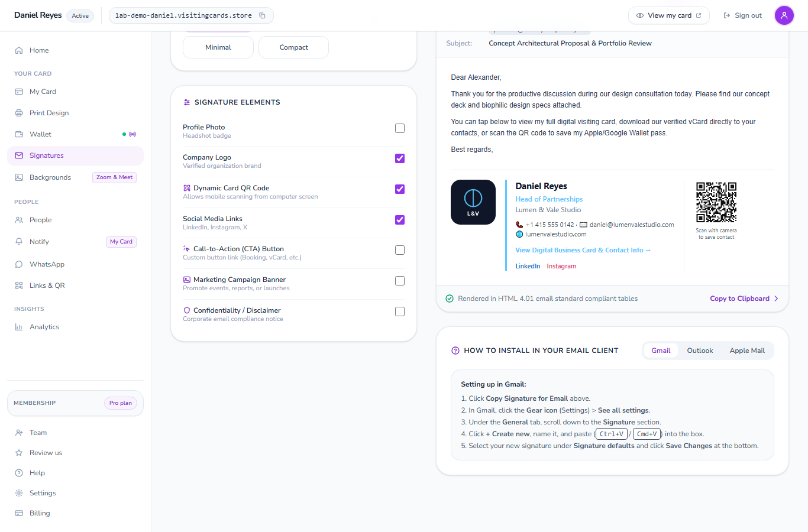The width and height of the screenshot is (808, 532).
Task: Switch to the Gmail install tab
Action: pyautogui.click(x=661, y=351)
